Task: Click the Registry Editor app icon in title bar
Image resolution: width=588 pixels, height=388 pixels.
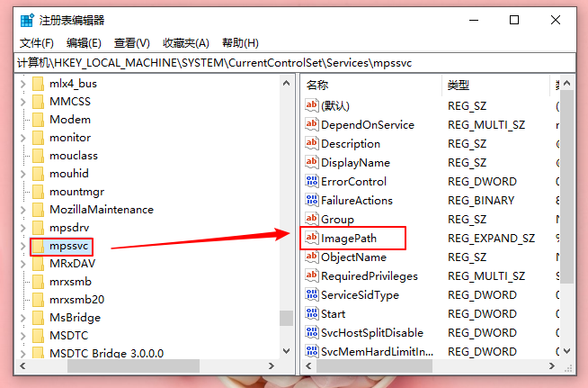Action: 26,20
